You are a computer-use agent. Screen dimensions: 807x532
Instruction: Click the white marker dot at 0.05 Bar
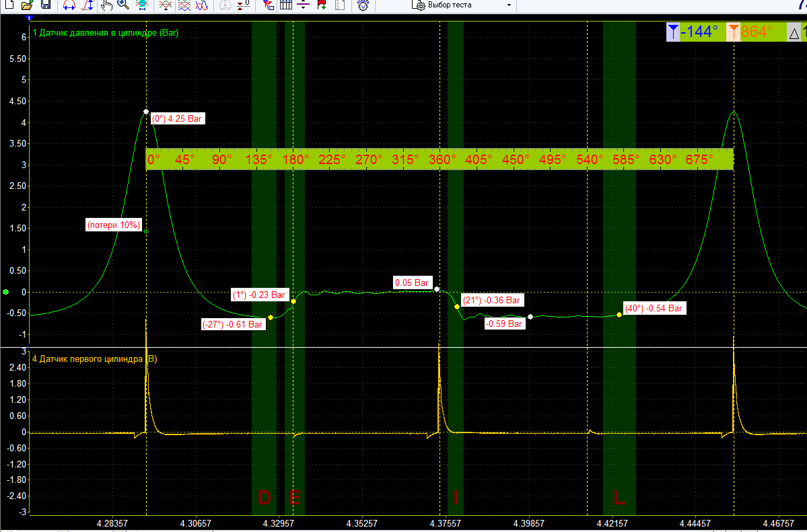pyautogui.click(x=437, y=289)
